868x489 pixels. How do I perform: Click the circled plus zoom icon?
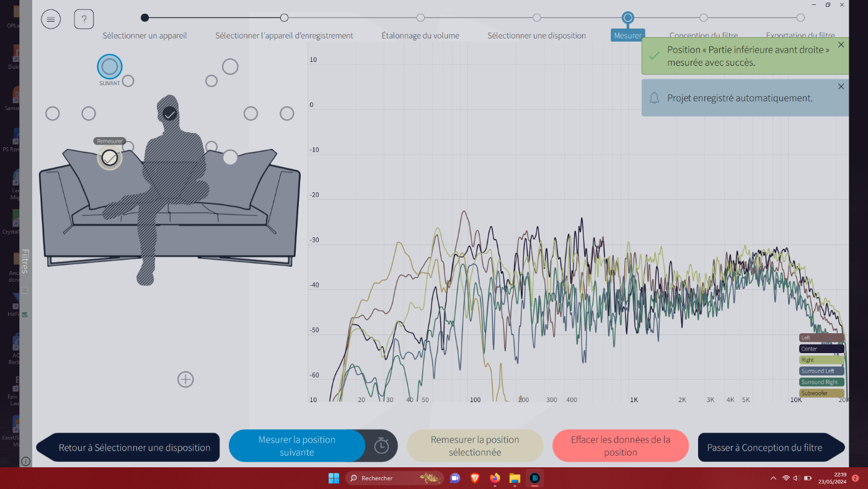pyautogui.click(x=185, y=379)
